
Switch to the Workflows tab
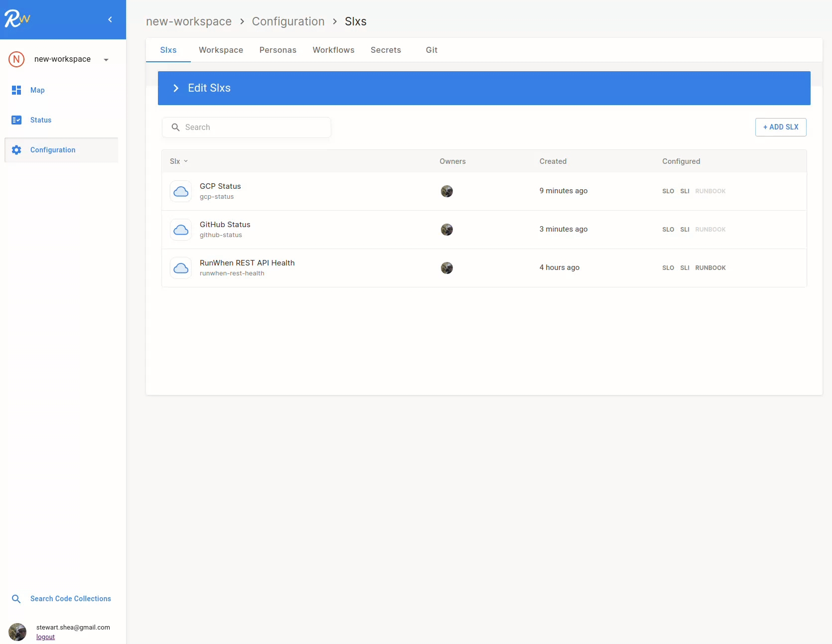click(x=333, y=50)
